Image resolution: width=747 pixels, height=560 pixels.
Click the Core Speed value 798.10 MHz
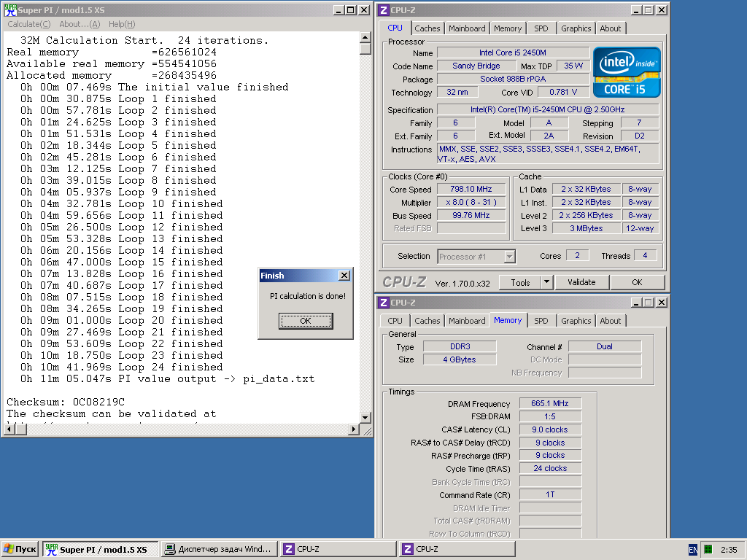[x=471, y=189]
